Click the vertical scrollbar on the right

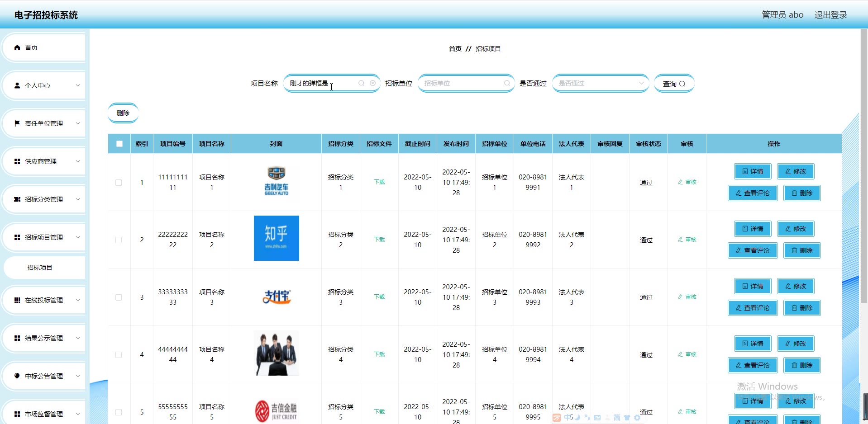coord(863,181)
